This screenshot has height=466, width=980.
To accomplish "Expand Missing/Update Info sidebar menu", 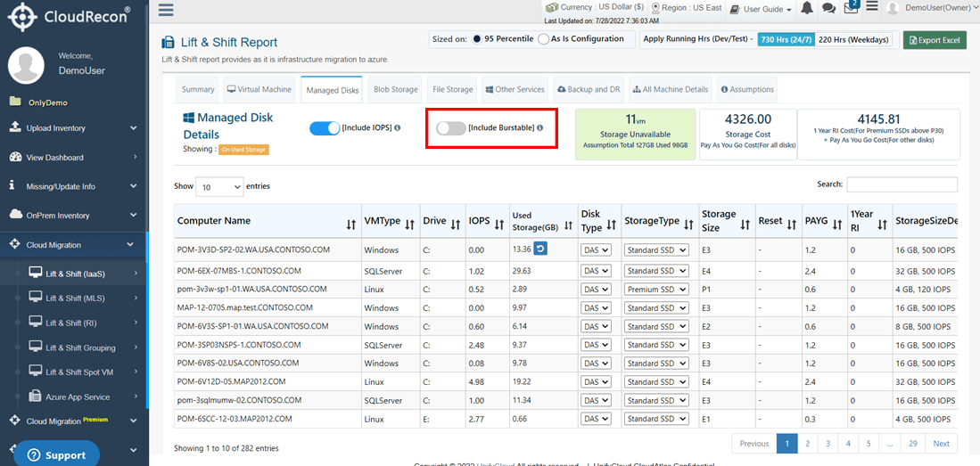I will pos(74,186).
